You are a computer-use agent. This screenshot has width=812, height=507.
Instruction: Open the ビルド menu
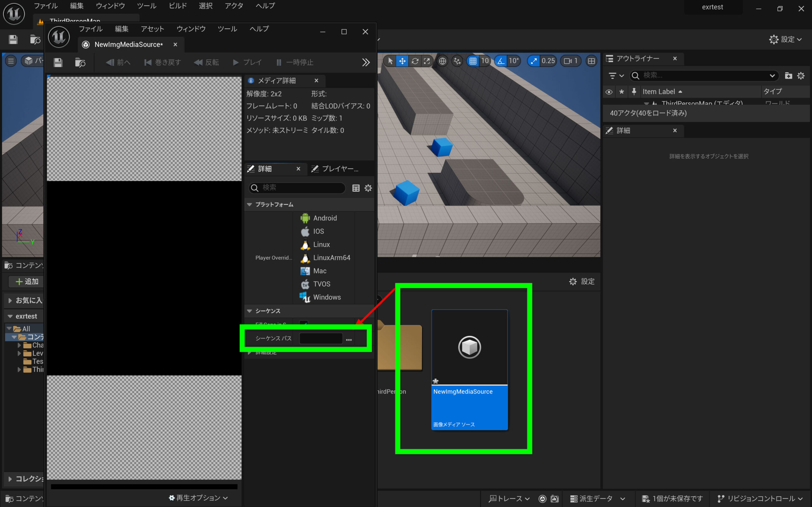click(178, 6)
